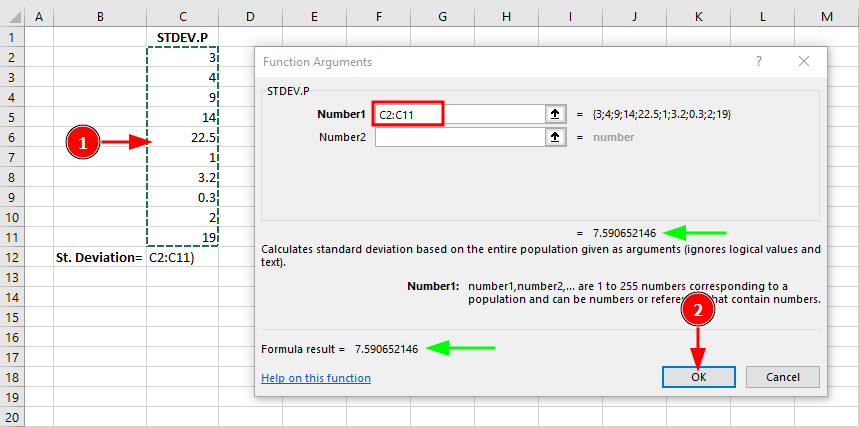Screen dimensions: 859x427
Task: Select column B header
Action: [x=100, y=16]
